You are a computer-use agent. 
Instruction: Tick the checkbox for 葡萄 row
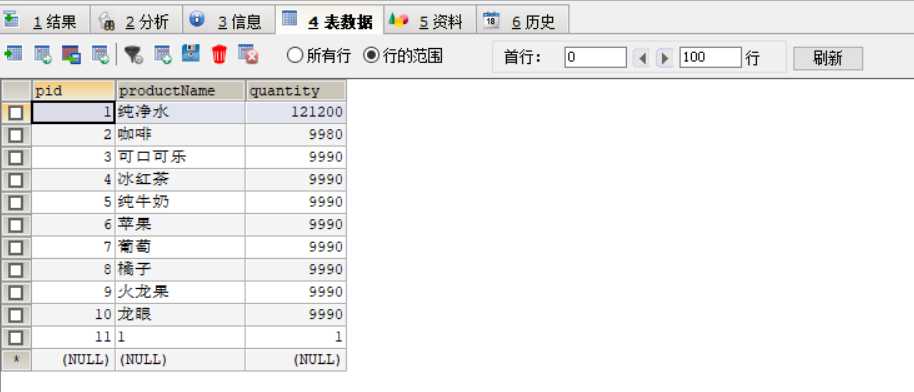click(x=16, y=247)
